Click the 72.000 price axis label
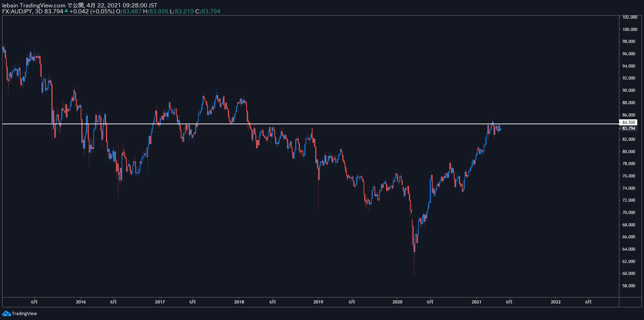Image resolution: width=644 pixels, height=320 pixels. tap(628, 200)
